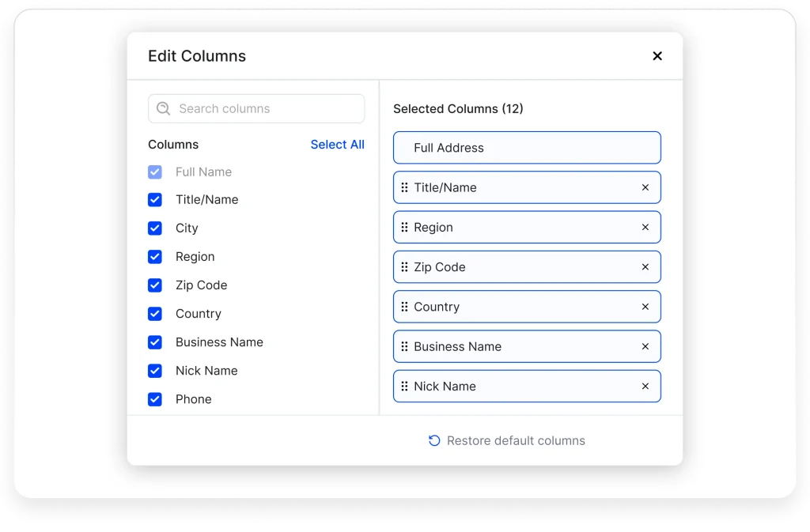Grab the Region drag handle

[x=404, y=227]
